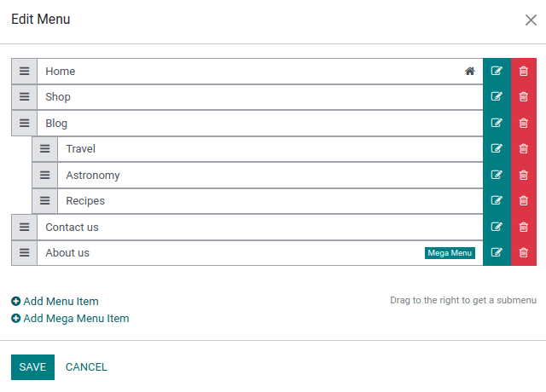Viewport: 546px width, 392px height.
Task: Select the About us menu row
Action: pyautogui.click(x=230, y=253)
